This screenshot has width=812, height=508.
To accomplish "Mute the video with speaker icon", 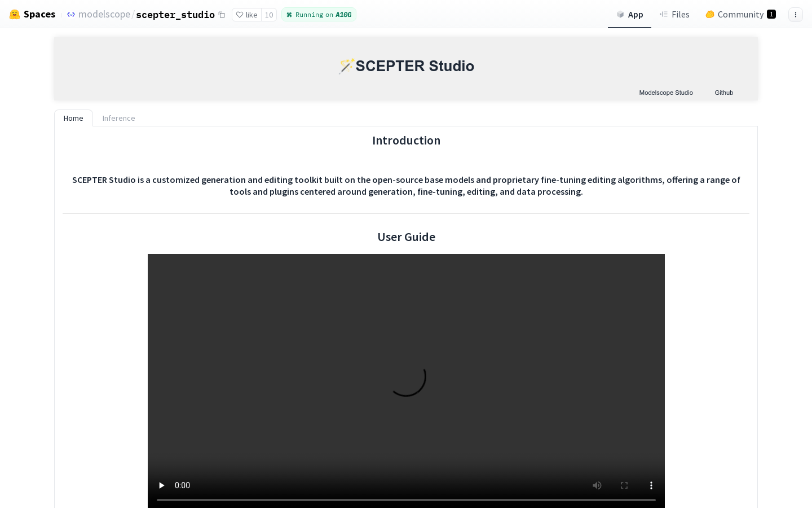I will point(597,485).
